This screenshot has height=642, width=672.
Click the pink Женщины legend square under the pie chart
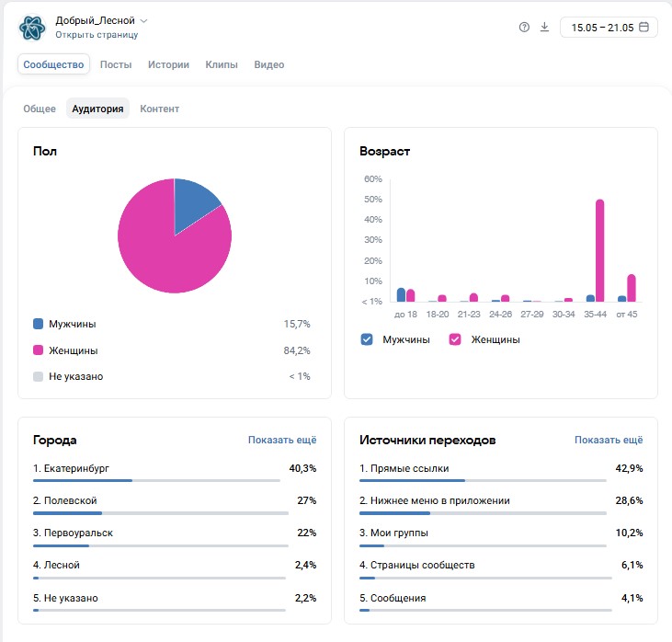(38, 350)
